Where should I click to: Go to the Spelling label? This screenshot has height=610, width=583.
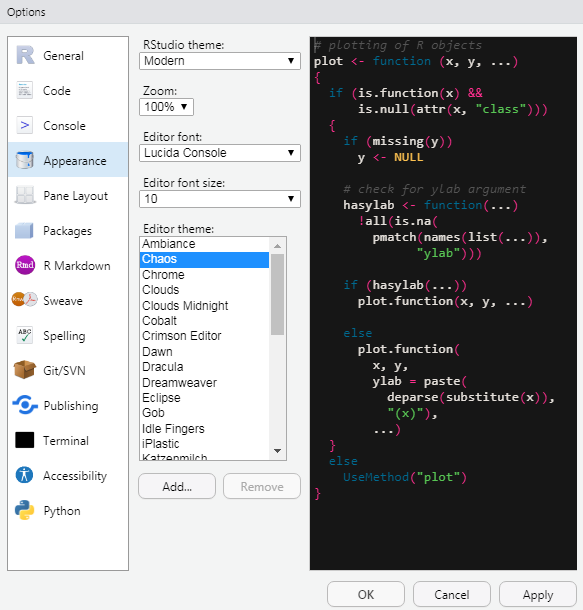(64, 336)
